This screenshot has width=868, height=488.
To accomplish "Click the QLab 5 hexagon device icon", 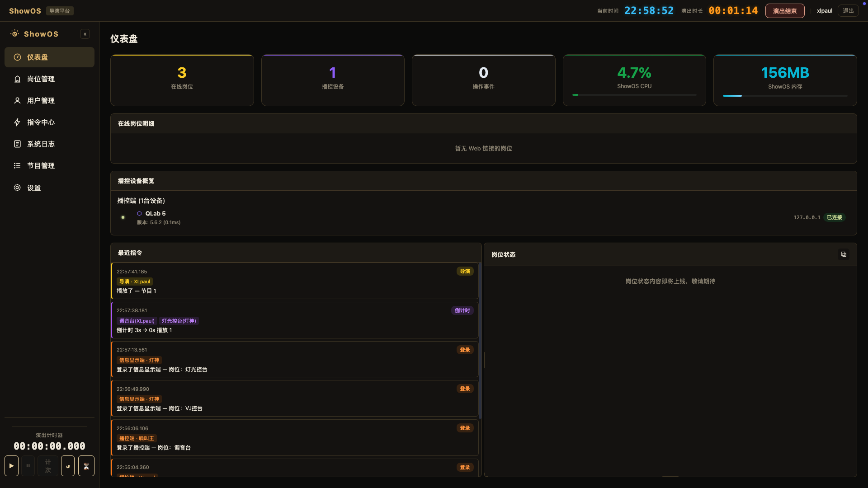I will pos(139,214).
